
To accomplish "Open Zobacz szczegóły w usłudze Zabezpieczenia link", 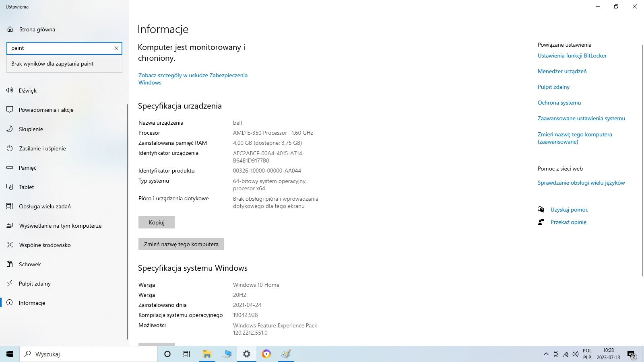I will point(193,79).
